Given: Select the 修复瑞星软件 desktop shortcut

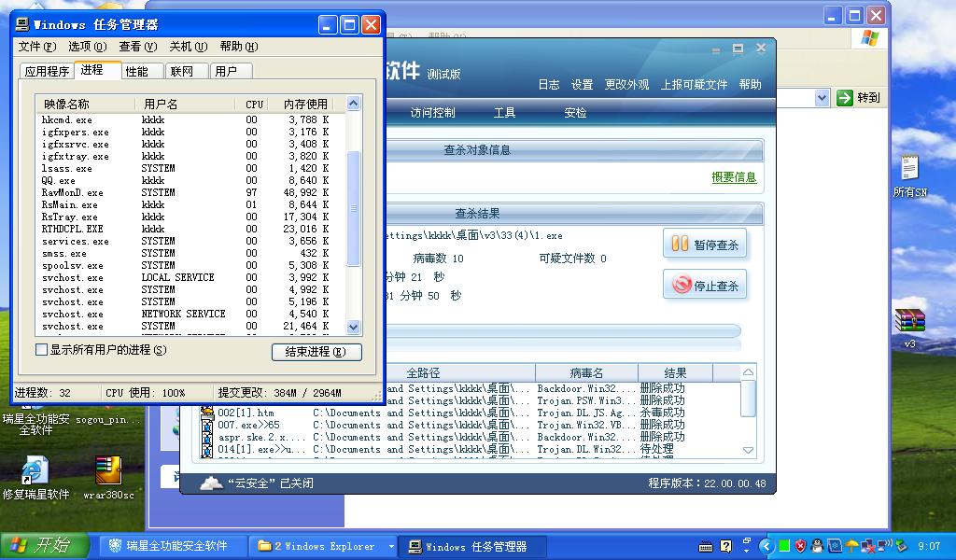Looking at the screenshot, I should click(x=35, y=478).
